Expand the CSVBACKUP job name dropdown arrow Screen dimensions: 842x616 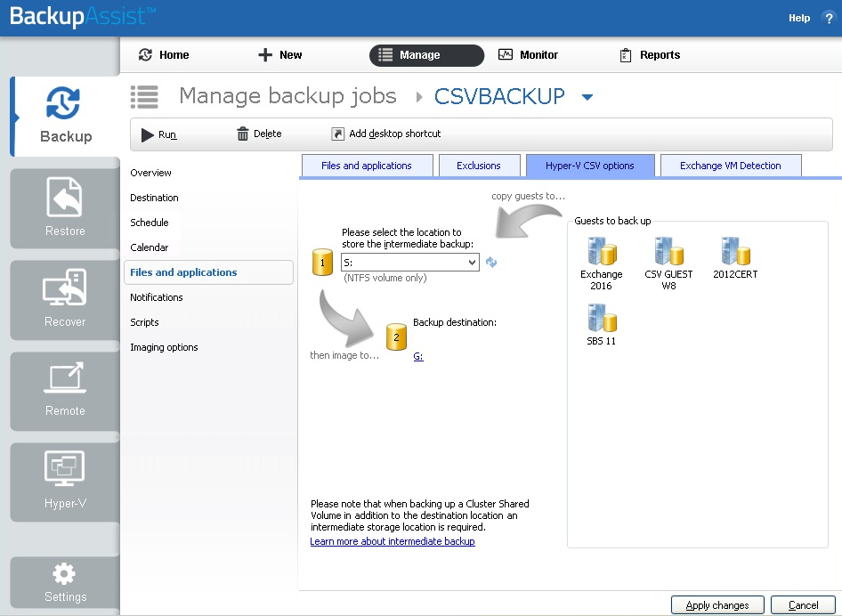[587, 97]
